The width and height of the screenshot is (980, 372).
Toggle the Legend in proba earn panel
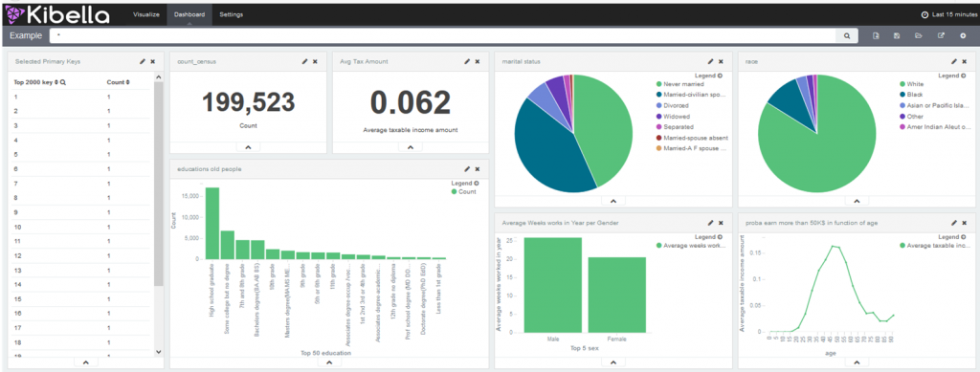[x=952, y=237]
